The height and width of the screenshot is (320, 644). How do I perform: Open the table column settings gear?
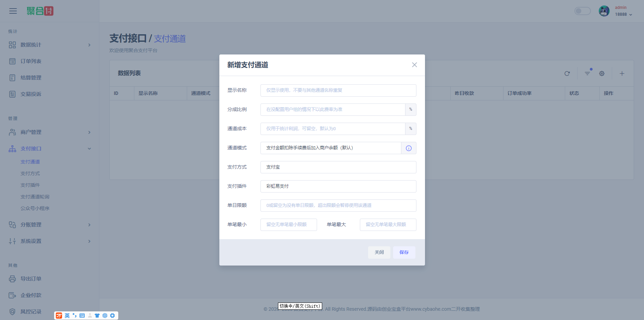click(x=602, y=73)
